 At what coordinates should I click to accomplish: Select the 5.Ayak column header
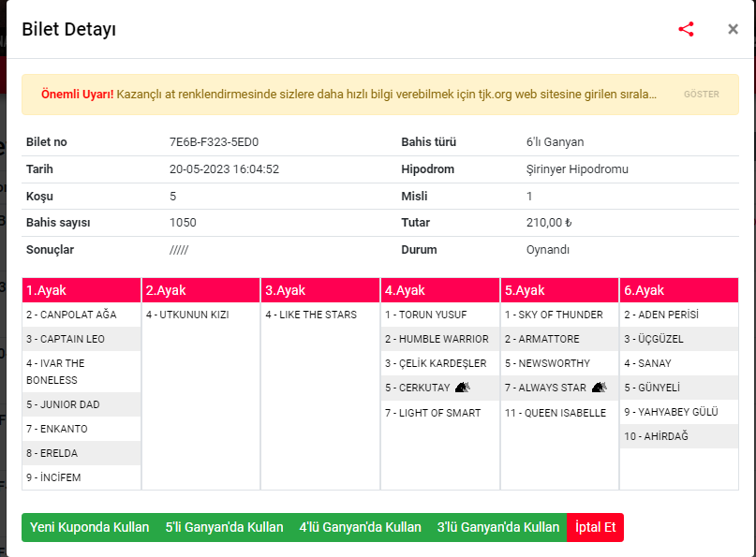[560, 290]
